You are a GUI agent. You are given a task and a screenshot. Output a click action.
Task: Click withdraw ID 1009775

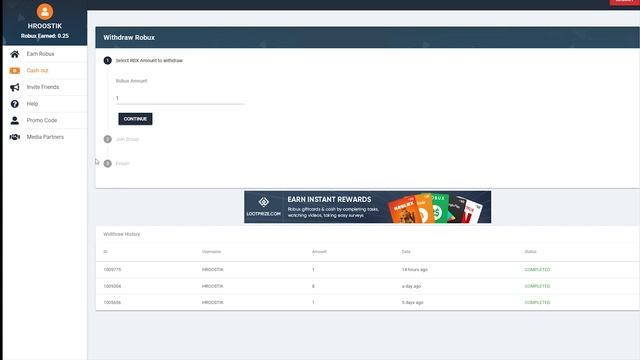(x=112, y=270)
